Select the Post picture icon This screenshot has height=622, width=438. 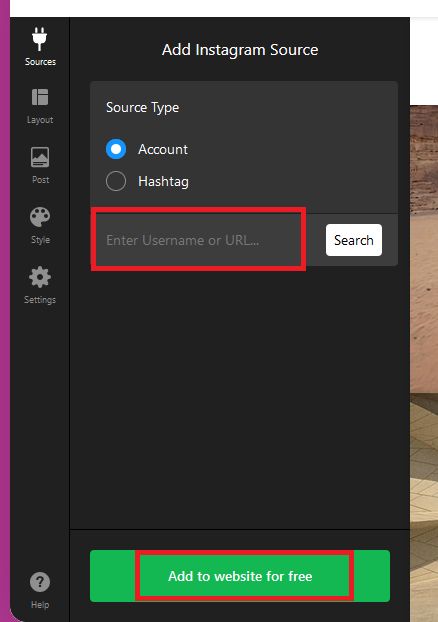(x=40, y=157)
